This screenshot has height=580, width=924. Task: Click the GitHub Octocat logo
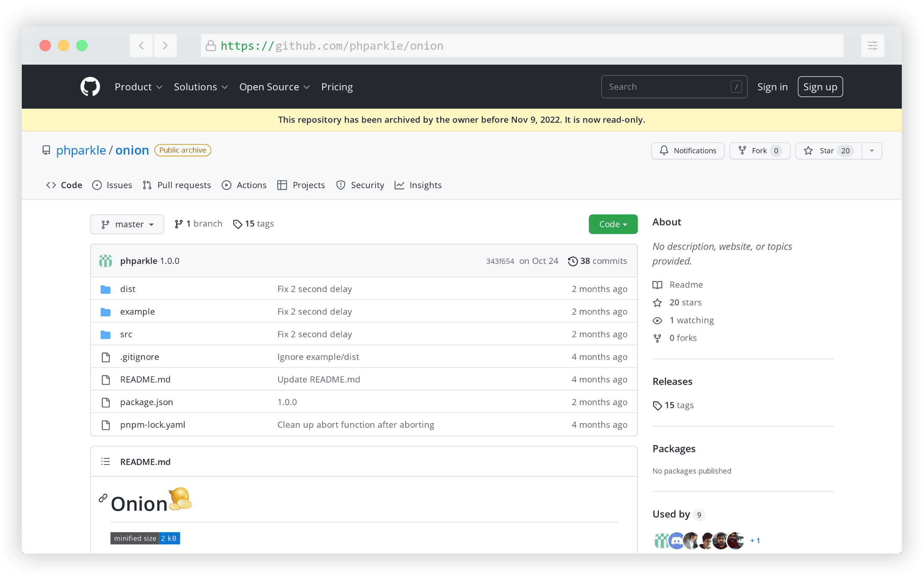90,87
